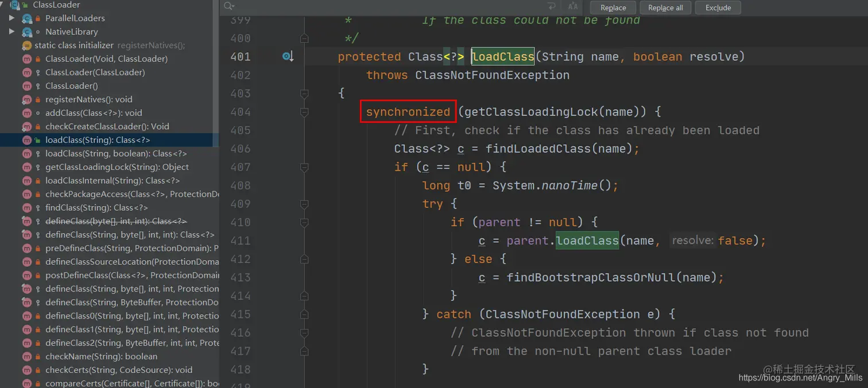Click loadClass method name on line 401
Image resolution: width=868 pixels, height=388 pixels.
[503, 57]
